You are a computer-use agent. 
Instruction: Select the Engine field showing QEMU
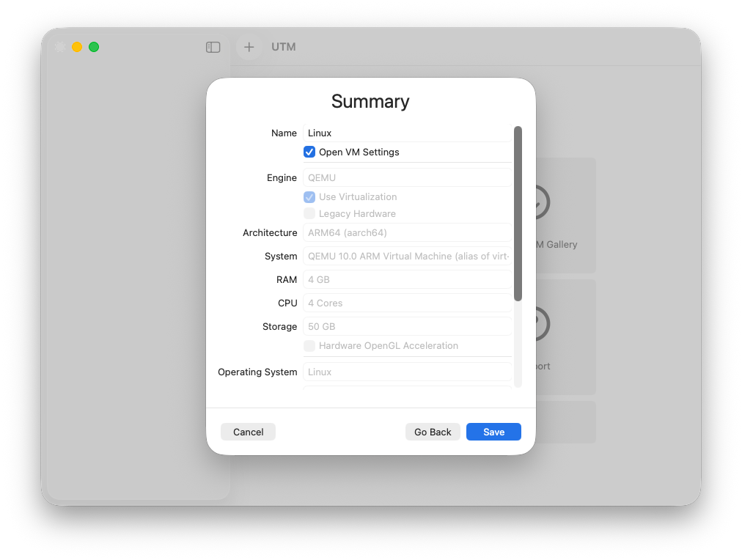(407, 177)
